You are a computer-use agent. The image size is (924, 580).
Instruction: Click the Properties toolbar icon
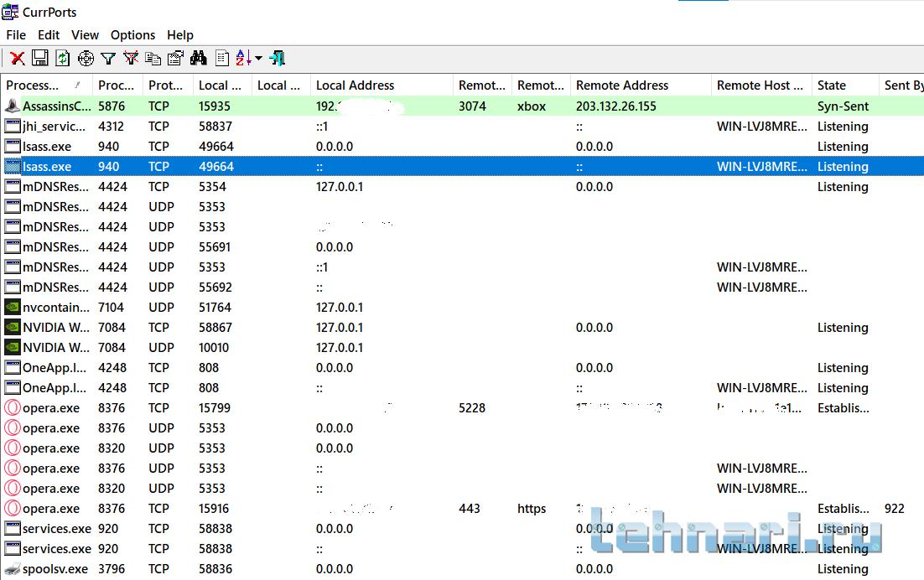tap(175, 58)
